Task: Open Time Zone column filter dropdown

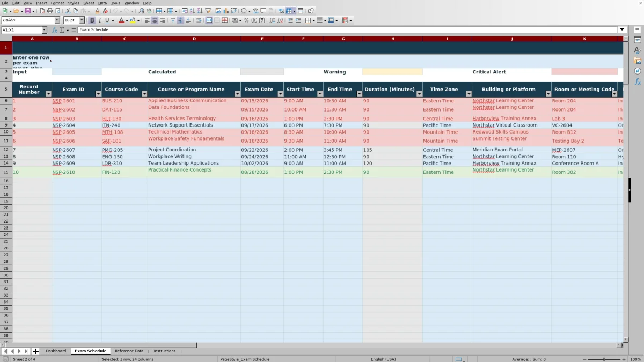Action: click(469, 94)
